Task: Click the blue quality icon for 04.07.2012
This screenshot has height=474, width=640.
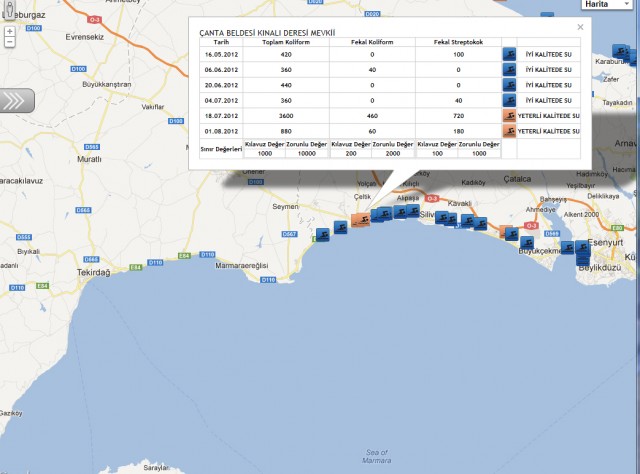Action: click(509, 100)
